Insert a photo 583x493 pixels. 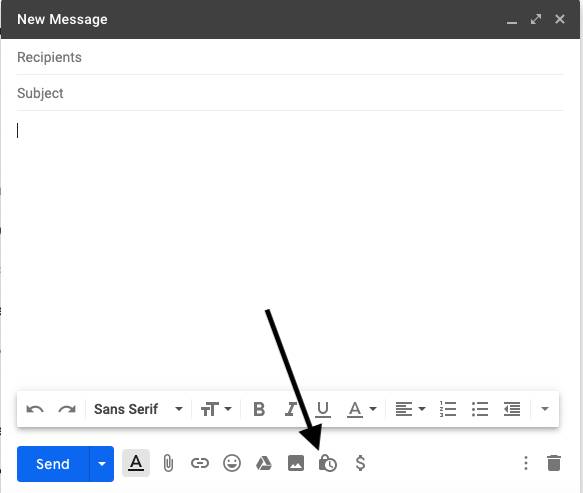pos(296,463)
